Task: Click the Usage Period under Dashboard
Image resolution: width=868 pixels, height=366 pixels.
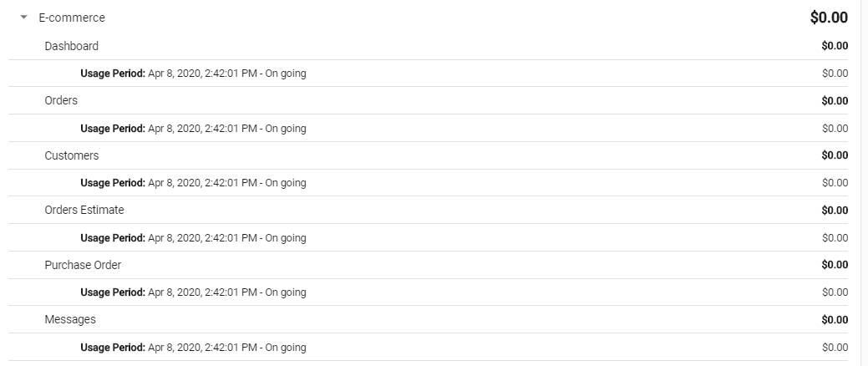Action: point(193,73)
